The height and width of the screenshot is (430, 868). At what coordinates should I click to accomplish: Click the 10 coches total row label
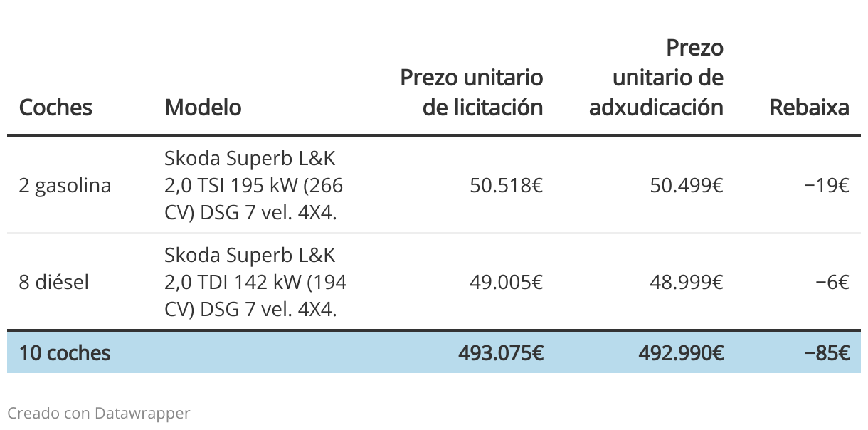point(65,352)
